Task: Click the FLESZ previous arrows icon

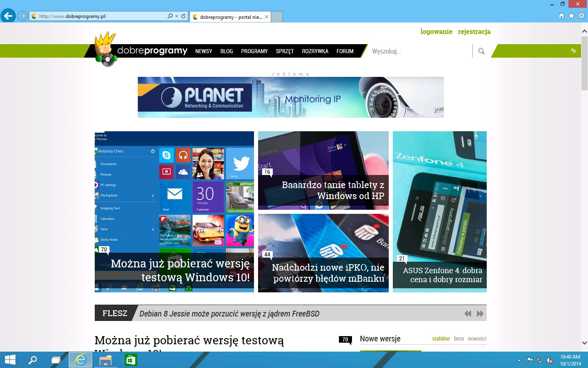Action: [468, 314]
